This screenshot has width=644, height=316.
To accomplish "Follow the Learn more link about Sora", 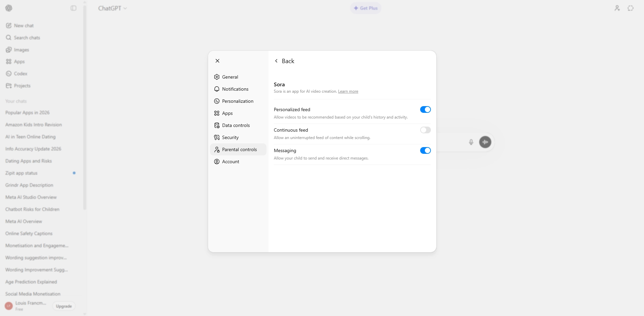I will 348,91.
